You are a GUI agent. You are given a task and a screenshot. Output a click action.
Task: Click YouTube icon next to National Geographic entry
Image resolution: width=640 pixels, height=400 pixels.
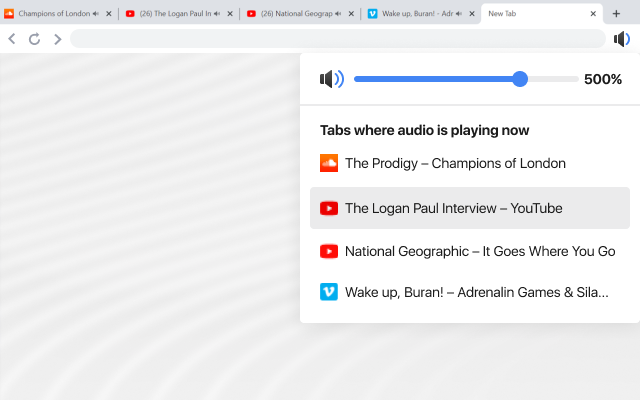click(329, 251)
